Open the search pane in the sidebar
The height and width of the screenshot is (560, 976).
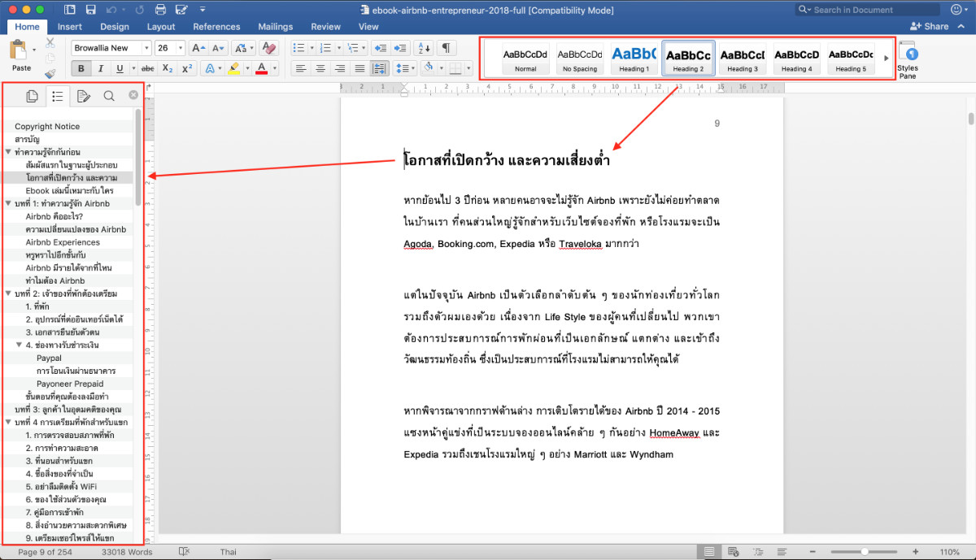109,97
